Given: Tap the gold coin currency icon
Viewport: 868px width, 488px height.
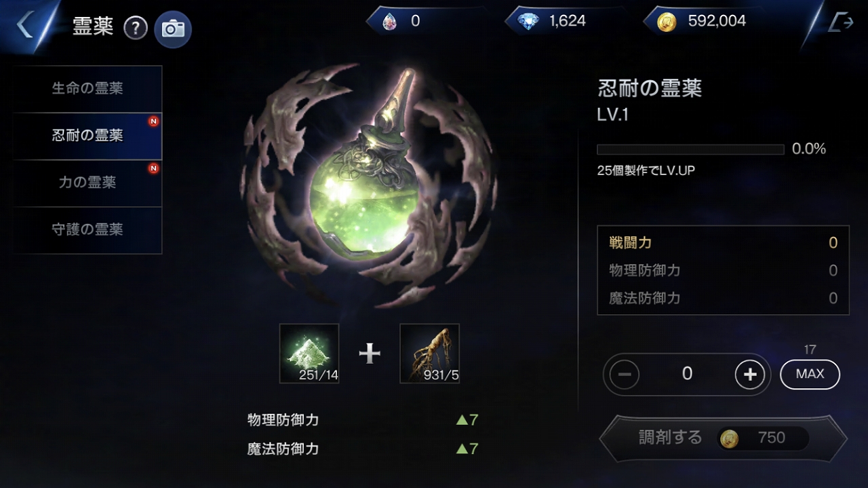Looking at the screenshot, I should [667, 22].
